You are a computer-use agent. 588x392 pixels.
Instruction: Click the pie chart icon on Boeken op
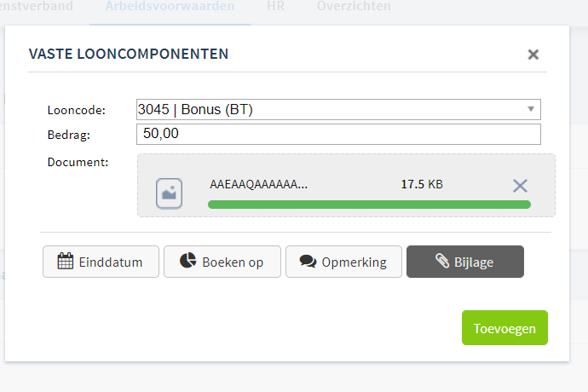pos(187,260)
